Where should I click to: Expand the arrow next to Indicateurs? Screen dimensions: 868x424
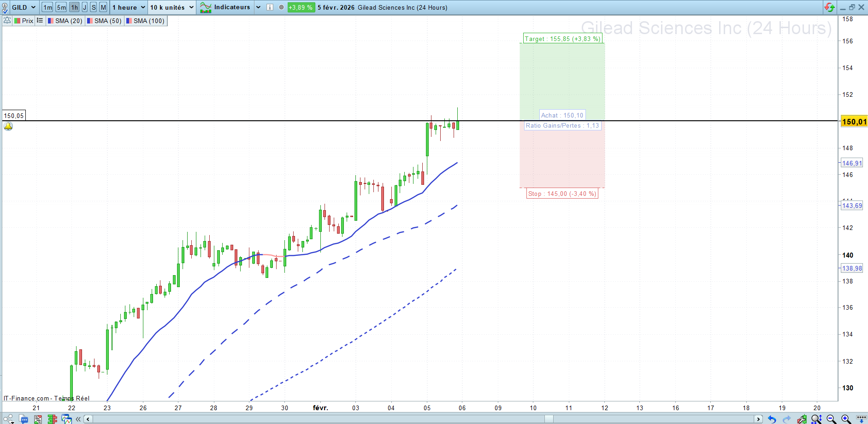(x=258, y=7)
